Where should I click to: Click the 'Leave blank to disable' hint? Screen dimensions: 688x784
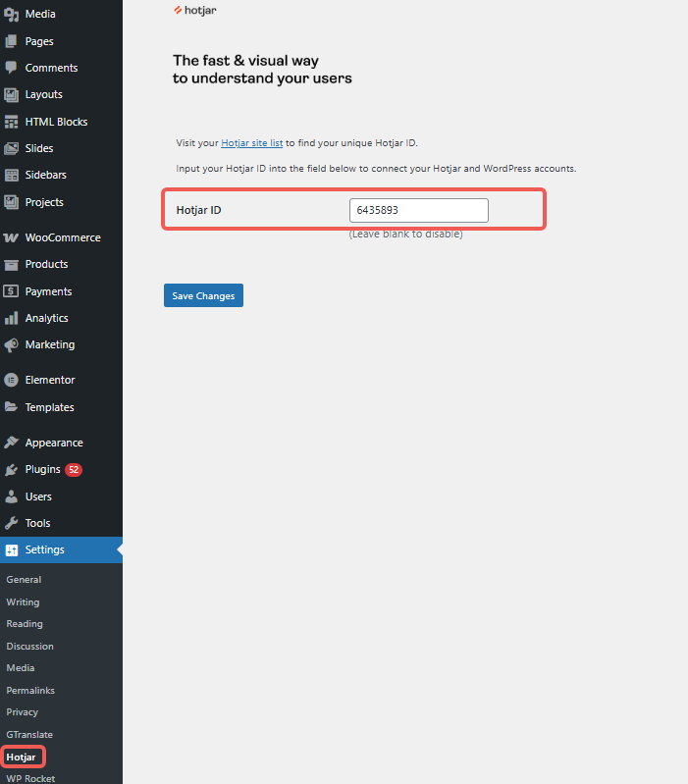(406, 234)
